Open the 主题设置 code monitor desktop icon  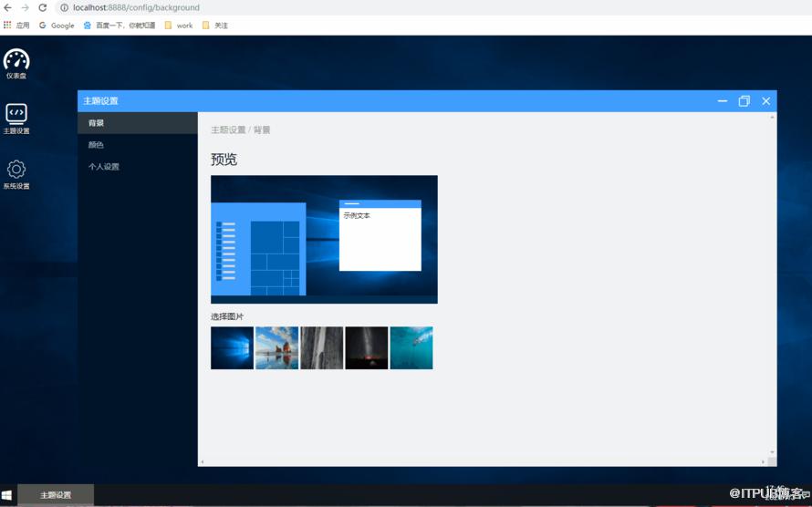click(x=16, y=119)
